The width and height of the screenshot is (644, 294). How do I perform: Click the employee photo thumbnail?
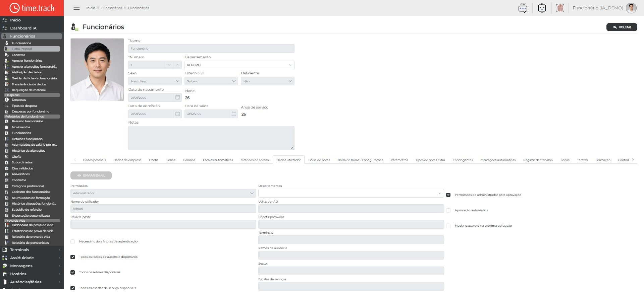97,70
